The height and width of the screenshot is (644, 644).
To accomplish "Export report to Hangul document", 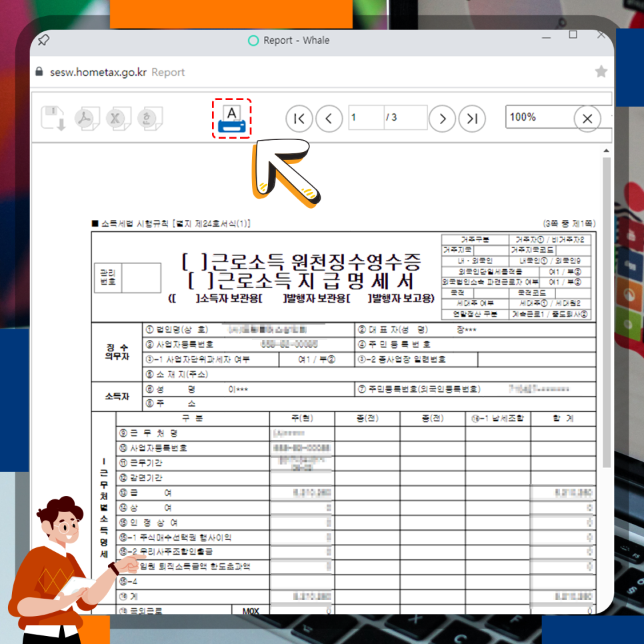I will [x=150, y=118].
